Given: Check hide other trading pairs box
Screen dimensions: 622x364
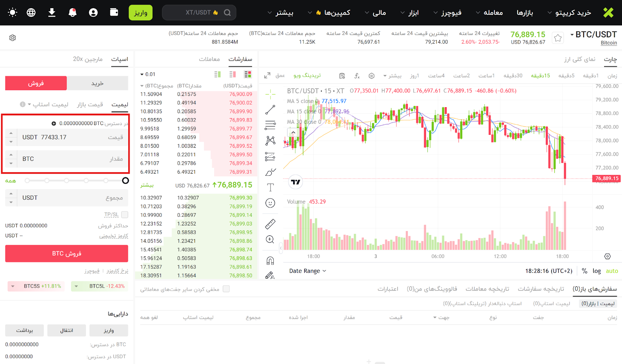Looking at the screenshot, I should 226,289.
